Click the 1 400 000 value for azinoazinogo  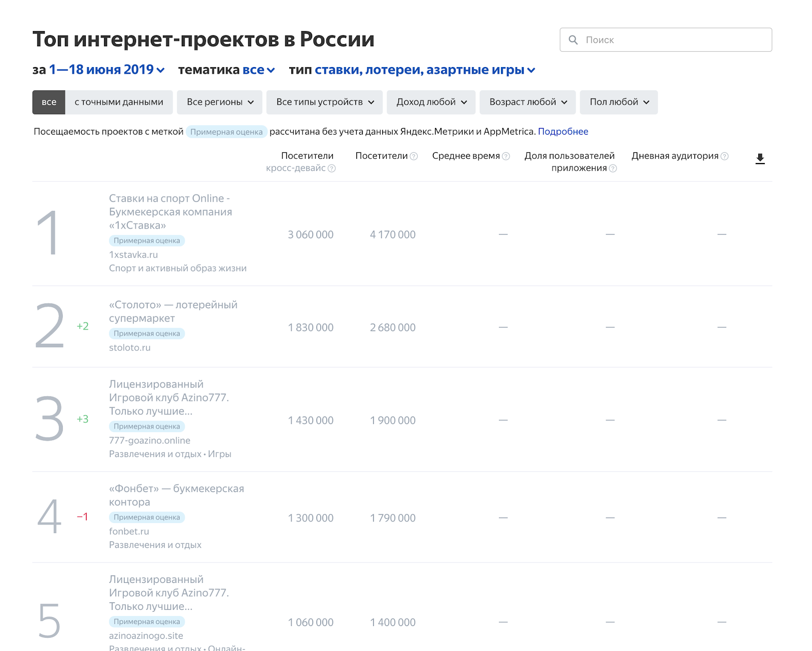click(x=393, y=622)
